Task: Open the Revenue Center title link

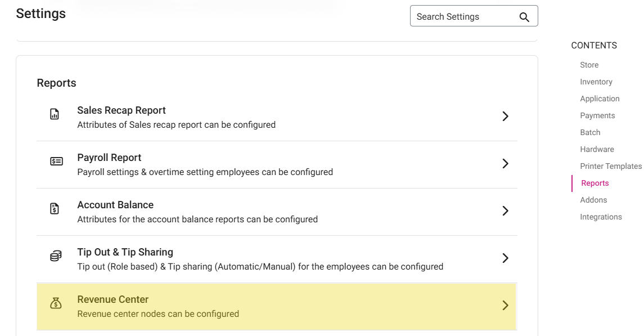Action: click(x=113, y=299)
